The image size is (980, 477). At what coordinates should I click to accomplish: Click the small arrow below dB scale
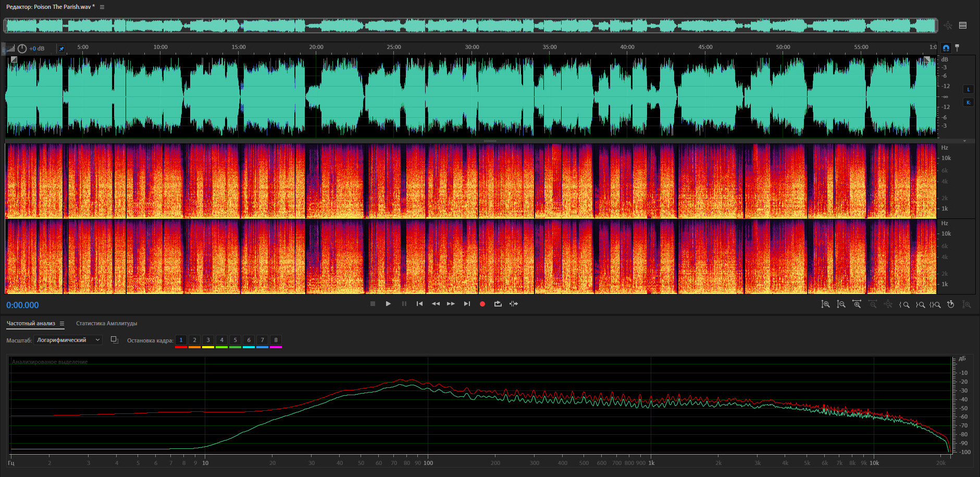click(x=964, y=141)
